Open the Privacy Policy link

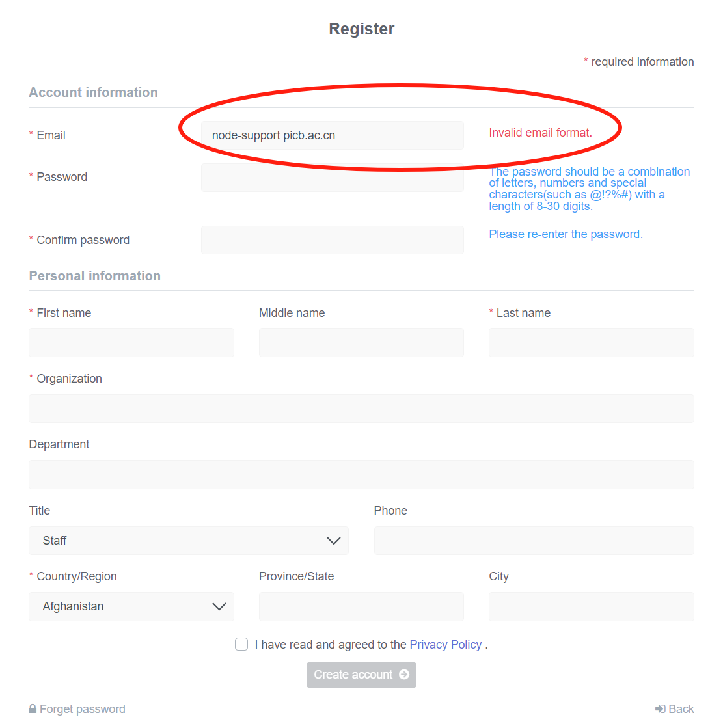(445, 645)
